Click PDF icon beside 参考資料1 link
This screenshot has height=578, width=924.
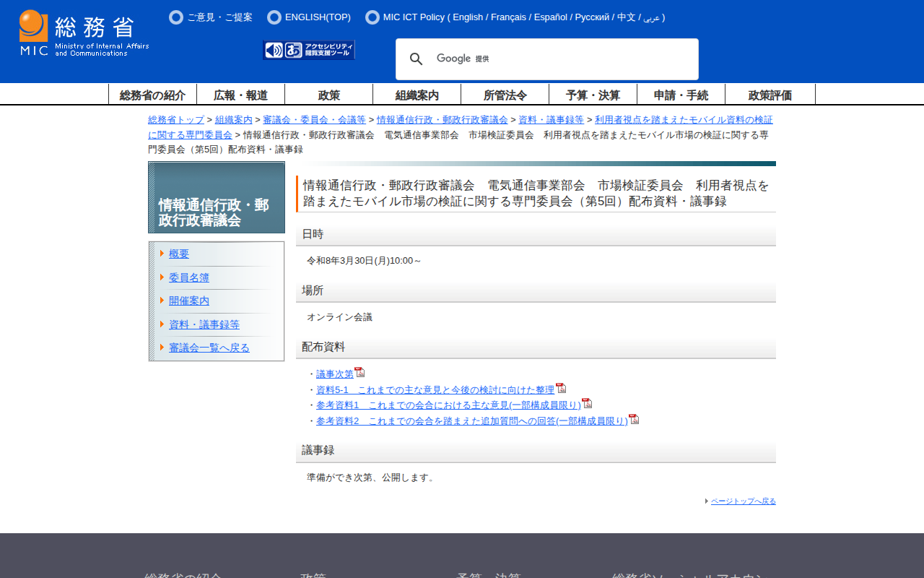(x=587, y=403)
